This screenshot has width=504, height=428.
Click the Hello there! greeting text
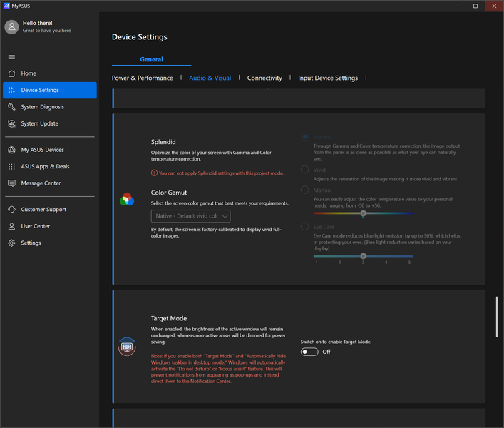(x=38, y=23)
